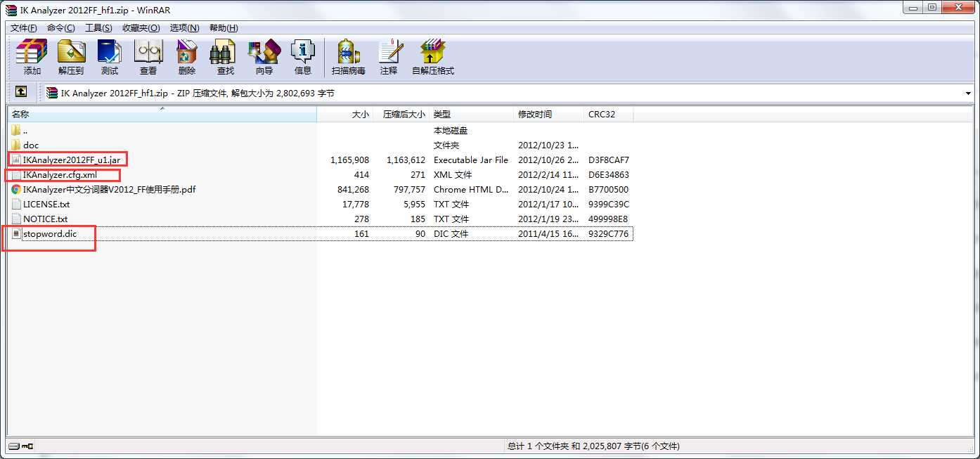
Task: Select the NOTICE.txt file name
Action: [x=45, y=219]
